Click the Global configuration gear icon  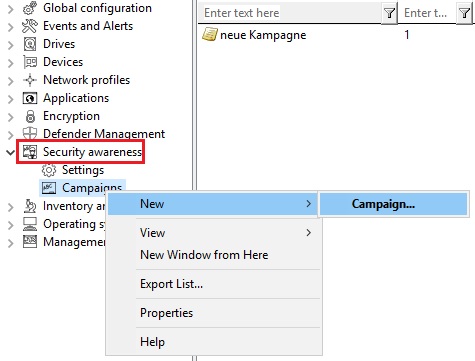(x=30, y=8)
